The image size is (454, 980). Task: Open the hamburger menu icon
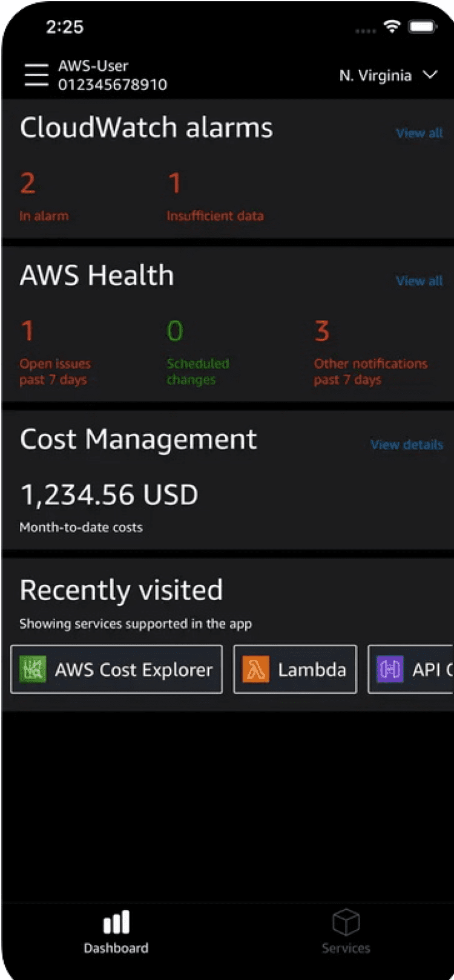click(x=36, y=76)
